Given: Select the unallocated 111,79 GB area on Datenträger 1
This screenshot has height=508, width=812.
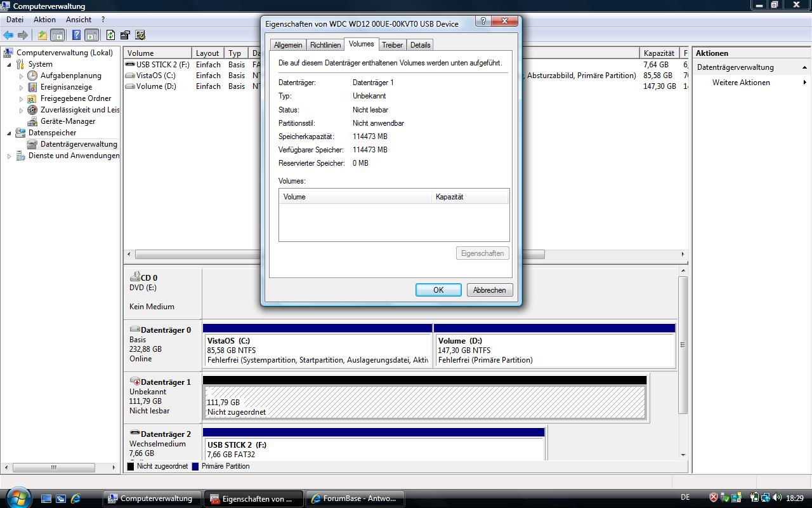Looking at the screenshot, I should (424, 398).
